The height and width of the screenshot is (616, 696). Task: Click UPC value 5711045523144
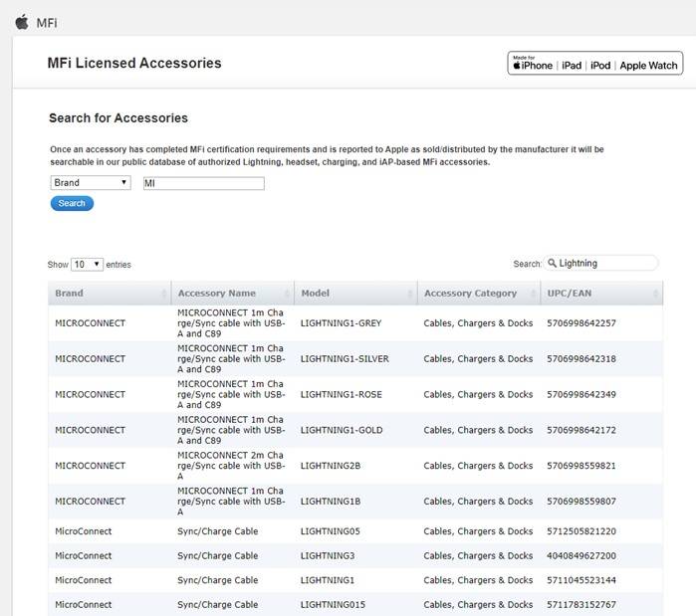(581, 580)
